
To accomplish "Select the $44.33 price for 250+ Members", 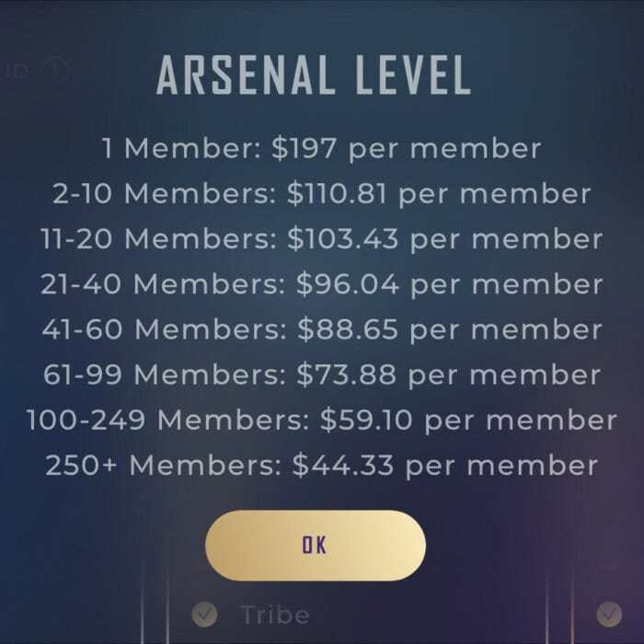I will click(x=343, y=465).
